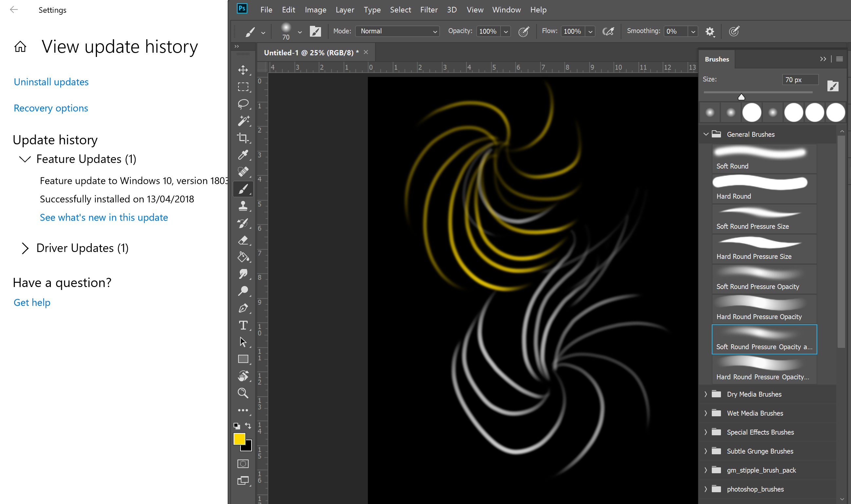Select the Crop tool

pos(243,138)
